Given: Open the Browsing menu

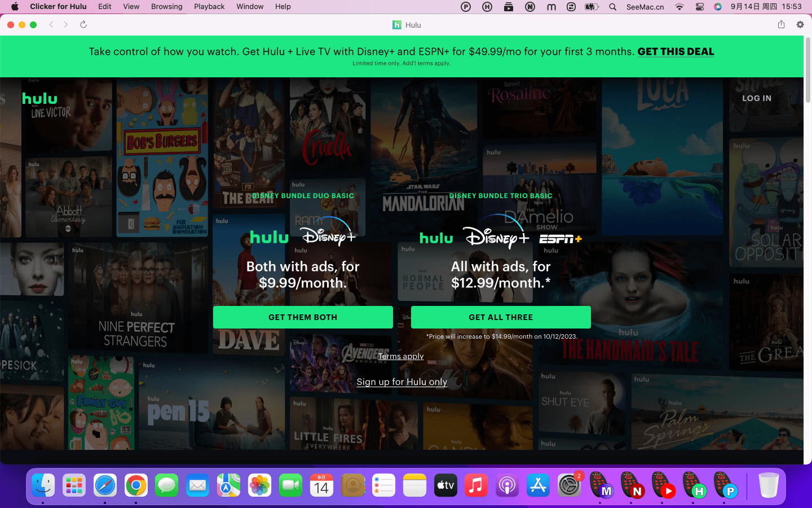Looking at the screenshot, I should click(166, 7).
